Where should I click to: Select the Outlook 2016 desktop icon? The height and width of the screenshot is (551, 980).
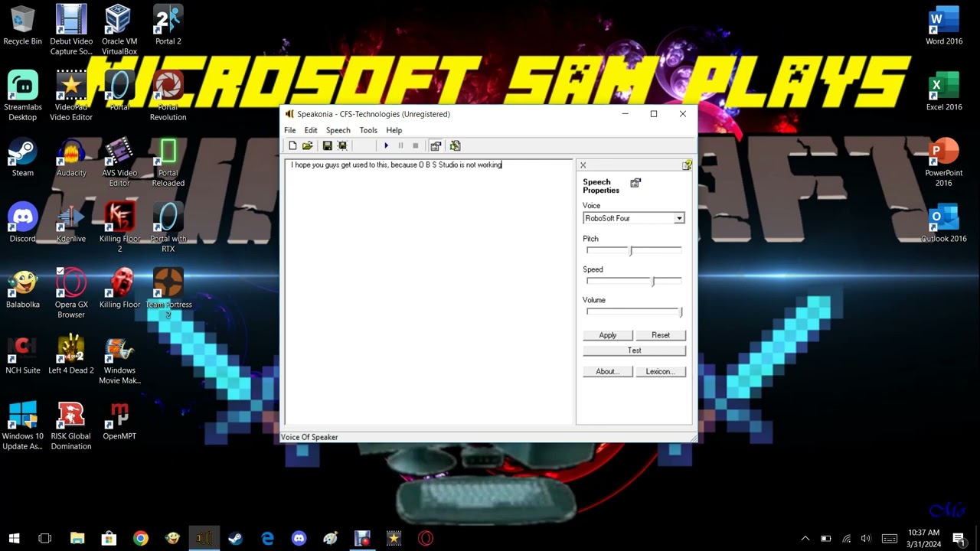(944, 223)
